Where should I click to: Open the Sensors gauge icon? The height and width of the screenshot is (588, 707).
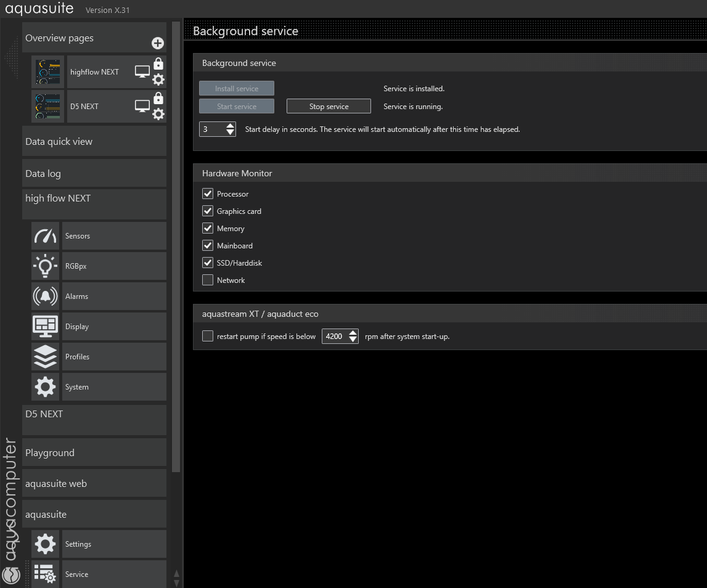pyautogui.click(x=46, y=236)
